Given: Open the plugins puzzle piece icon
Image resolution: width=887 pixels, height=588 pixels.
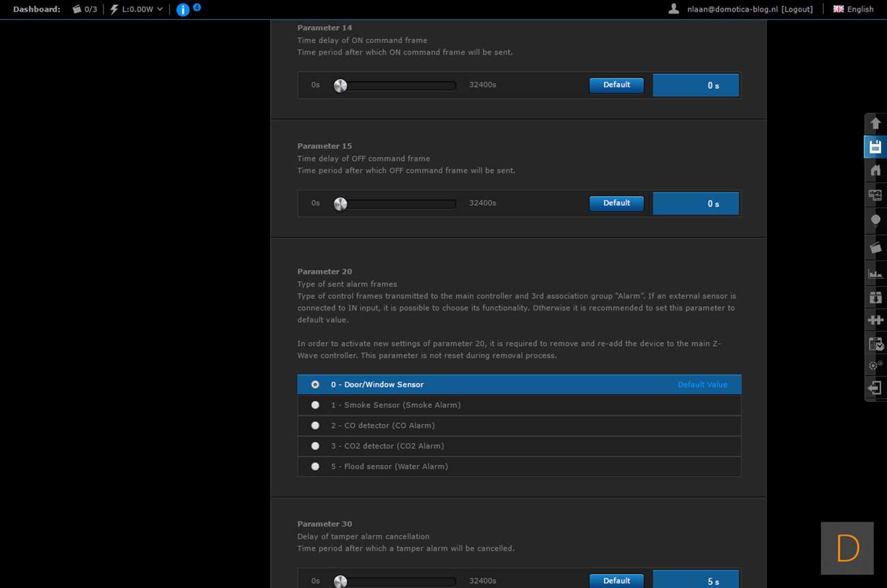Looking at the screenshot, I should tap(875, 320).
